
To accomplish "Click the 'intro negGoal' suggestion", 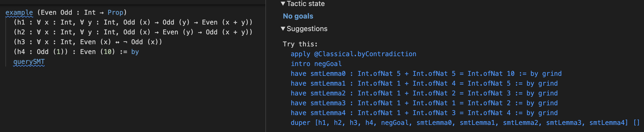I will click(x=316, y=64).
